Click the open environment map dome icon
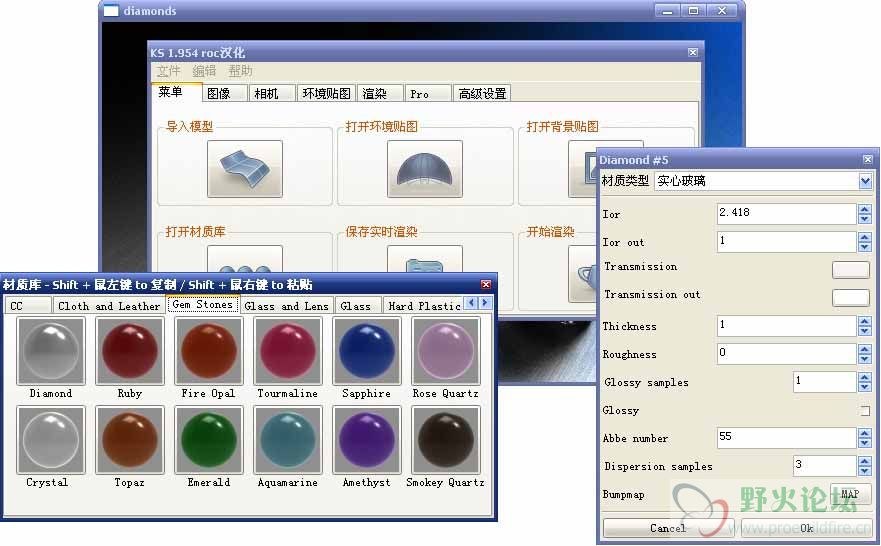This screenshot has height=546, width=881. (424, 168)
